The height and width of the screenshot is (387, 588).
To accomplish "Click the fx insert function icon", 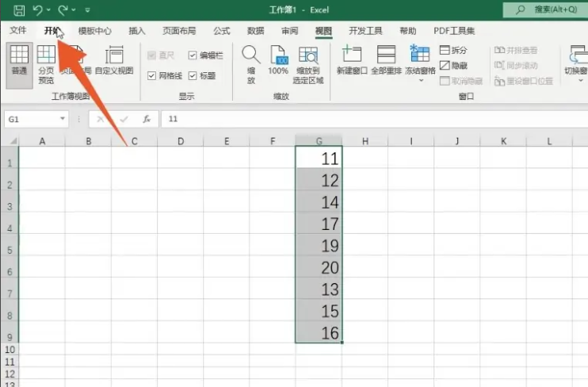I will [x=147, y=120].
